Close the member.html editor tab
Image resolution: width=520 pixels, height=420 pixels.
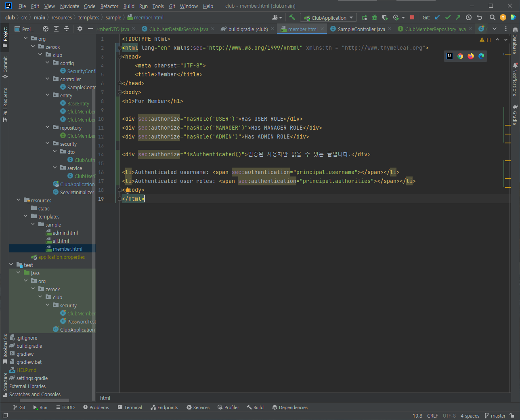tap(322, 29)
